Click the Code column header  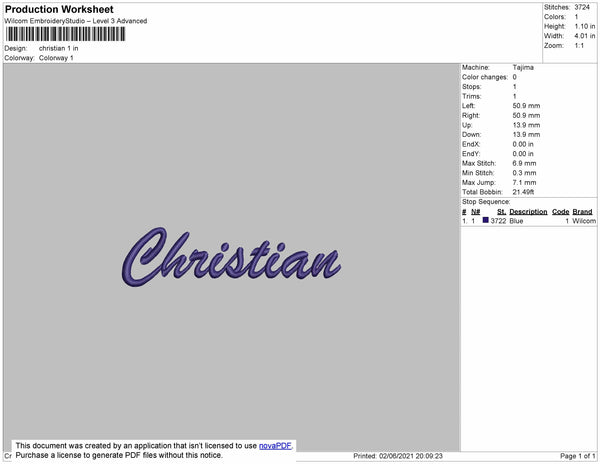561,212
